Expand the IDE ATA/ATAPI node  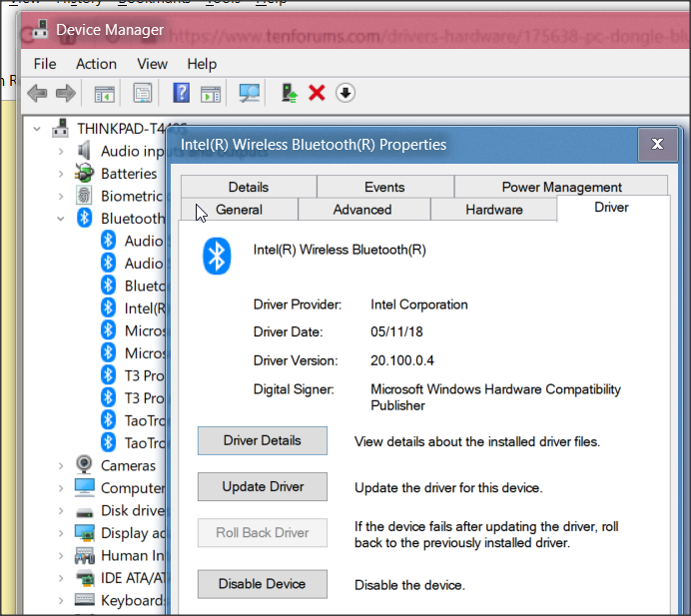61,578
